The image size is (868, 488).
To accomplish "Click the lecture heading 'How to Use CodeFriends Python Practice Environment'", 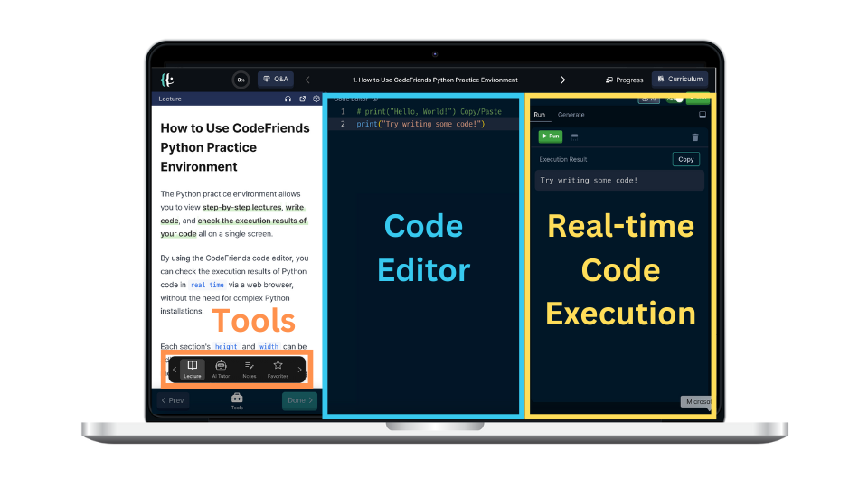I will pos(235,147).
